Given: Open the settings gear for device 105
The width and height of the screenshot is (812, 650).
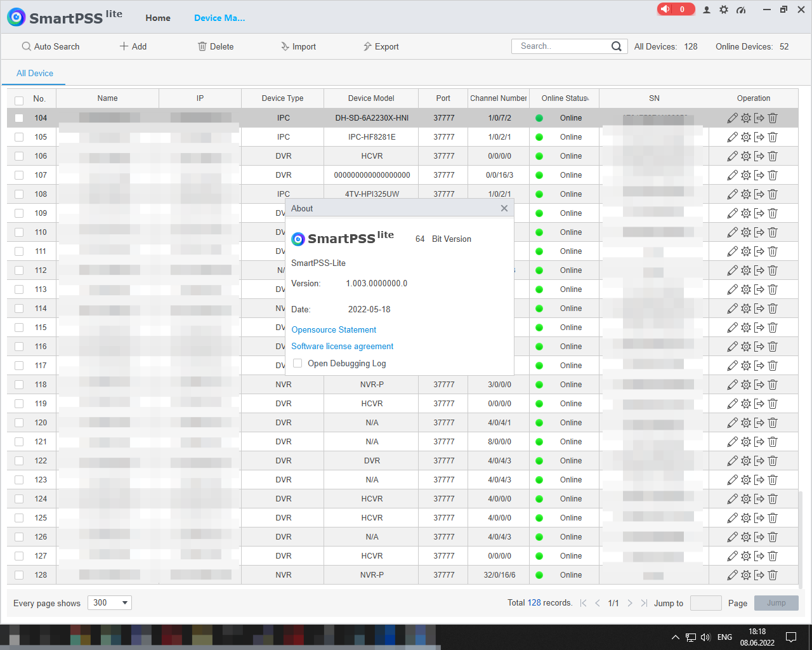Looking at the screenshot, I should (746, 137).
